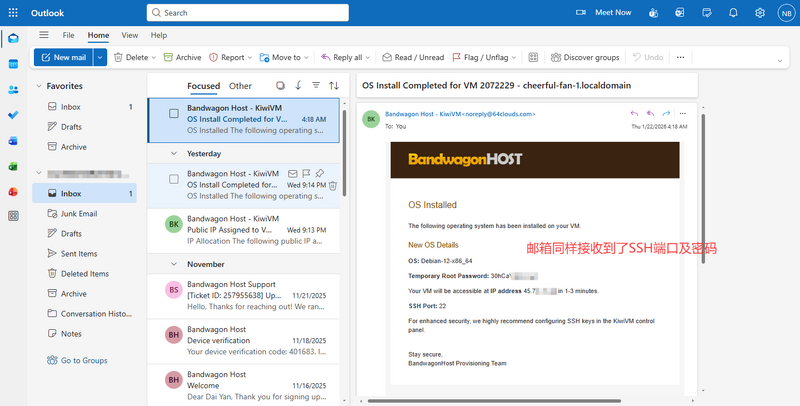This screenshot has width=800, height=406.
Task: Collapse the Favorites folder group
Action: click(38, 86)
